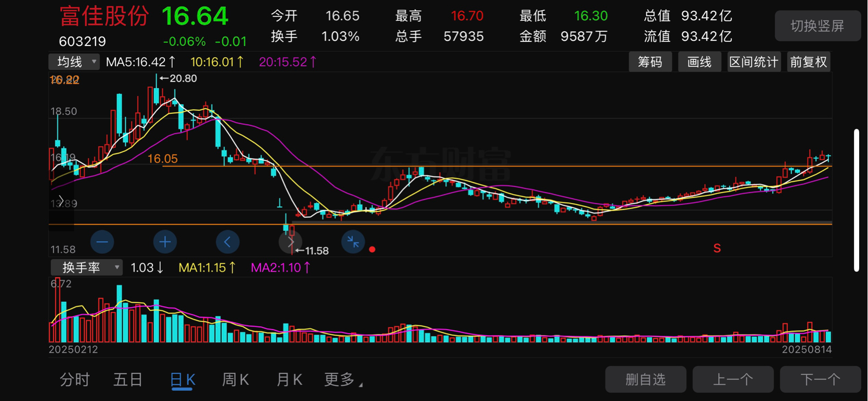
Task: Tap the magenta 20:15.52 MA label
Action: pos(288,62)
